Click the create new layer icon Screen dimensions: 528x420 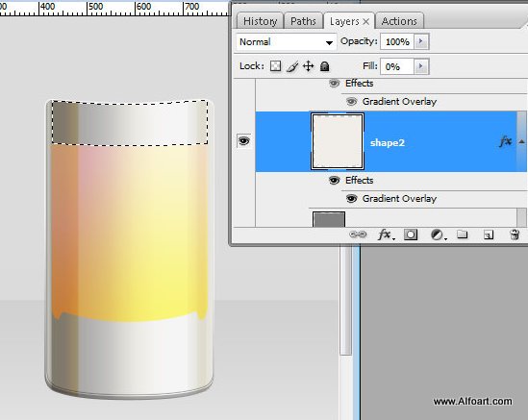tap(489, 235)
